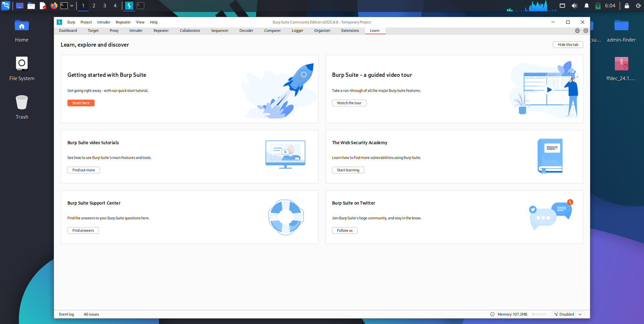Click the orange Start here button

81,103
